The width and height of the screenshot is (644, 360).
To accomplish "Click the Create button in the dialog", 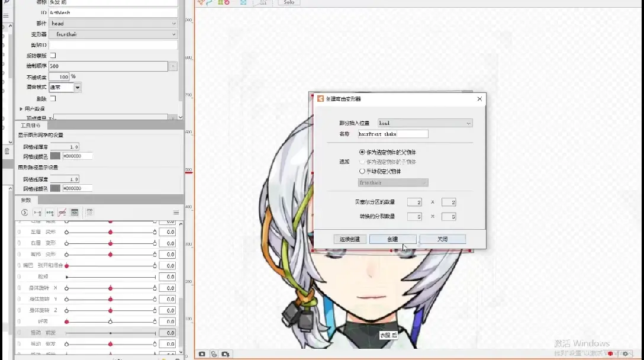I will point(392,239).
